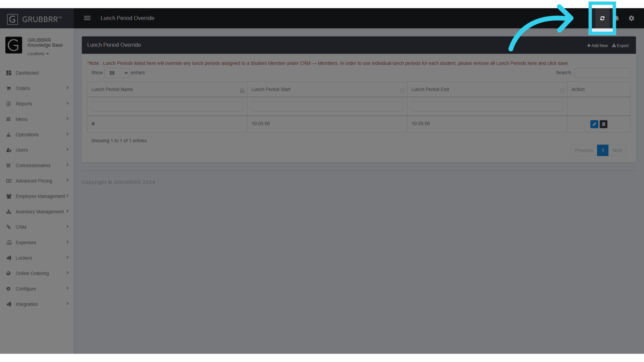
Task: Click the Configure gear icon in the sidebar
Action: (8, 289)
